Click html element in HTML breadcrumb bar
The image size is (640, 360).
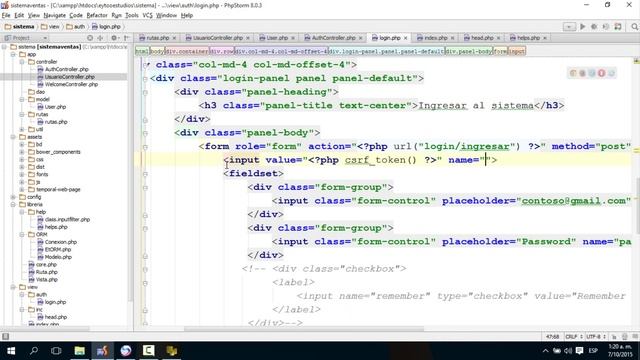(x=142, y=51)
